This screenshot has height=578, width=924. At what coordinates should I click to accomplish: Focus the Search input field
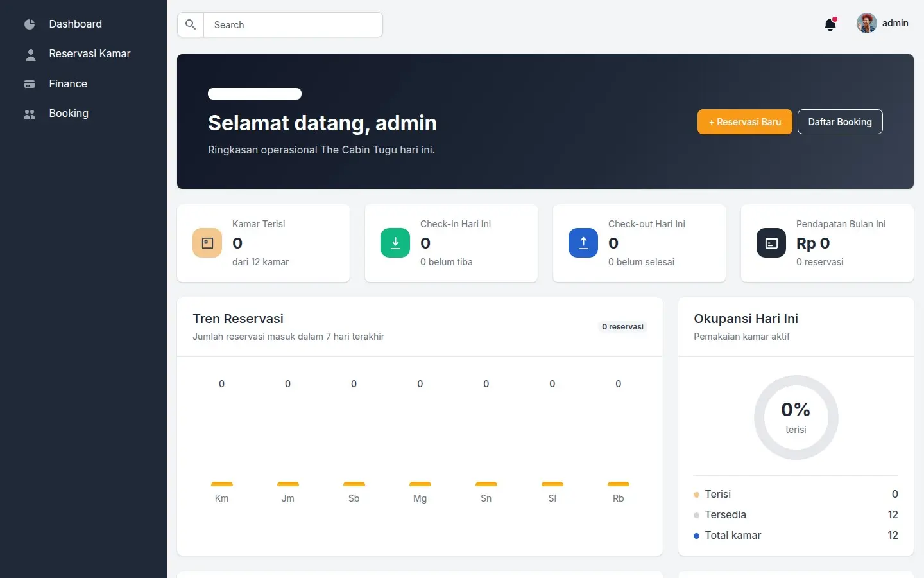[293, 24]
